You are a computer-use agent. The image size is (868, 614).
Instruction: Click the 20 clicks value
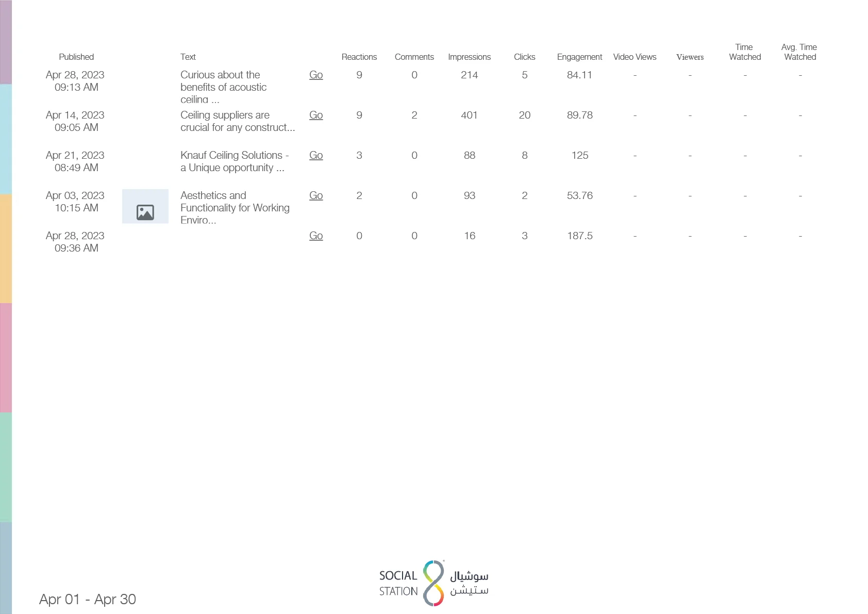pos(525,115)
